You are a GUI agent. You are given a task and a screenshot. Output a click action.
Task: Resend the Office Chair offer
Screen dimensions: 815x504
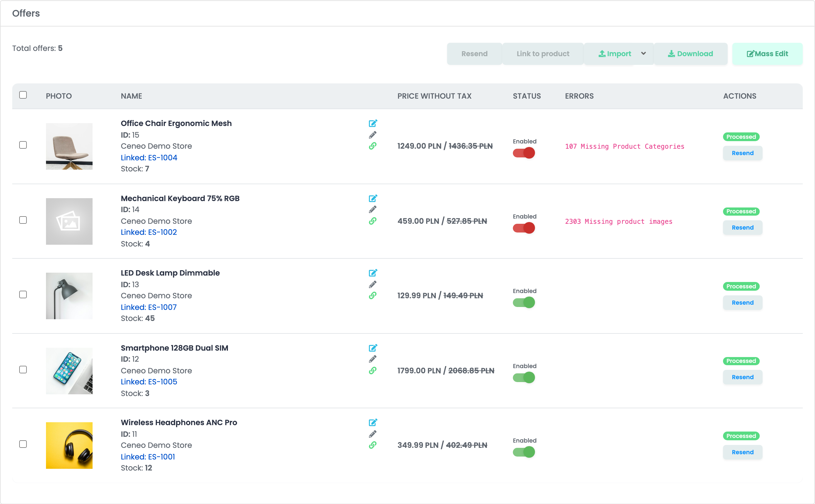point(743,153)
